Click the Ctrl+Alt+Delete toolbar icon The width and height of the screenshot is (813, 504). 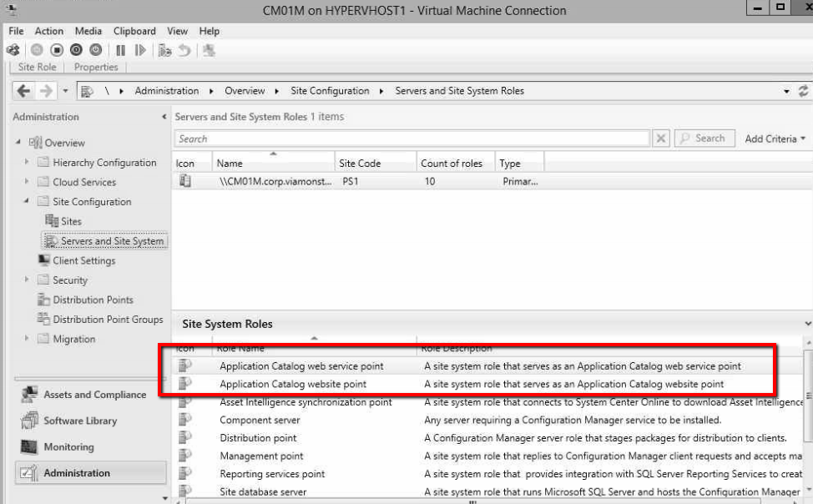(x=12, y=49)
